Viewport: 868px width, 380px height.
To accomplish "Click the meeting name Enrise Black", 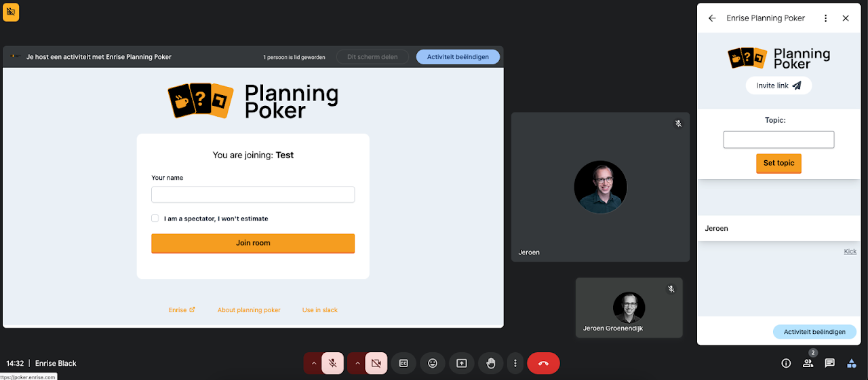I will (56, 364).
